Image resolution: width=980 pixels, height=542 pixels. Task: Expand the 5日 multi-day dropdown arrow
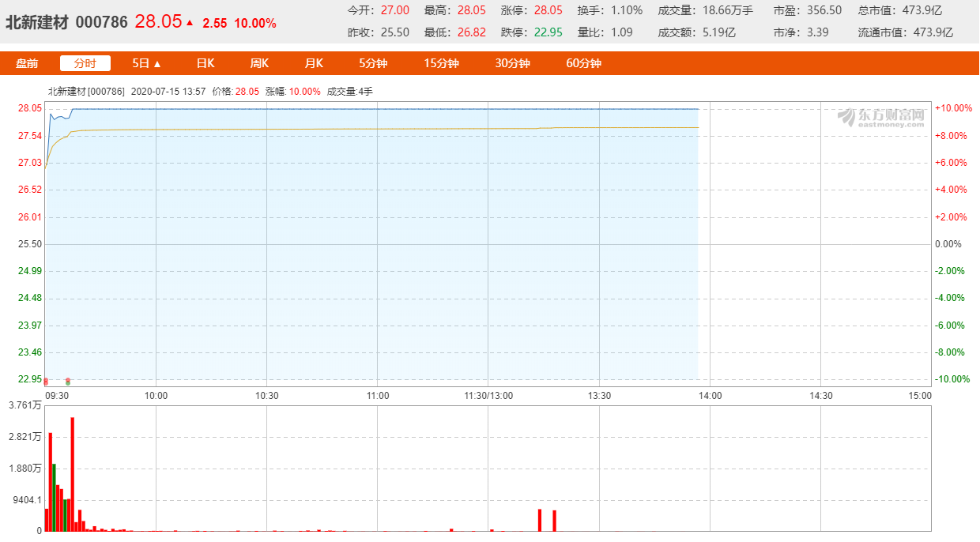pos(157,64)
